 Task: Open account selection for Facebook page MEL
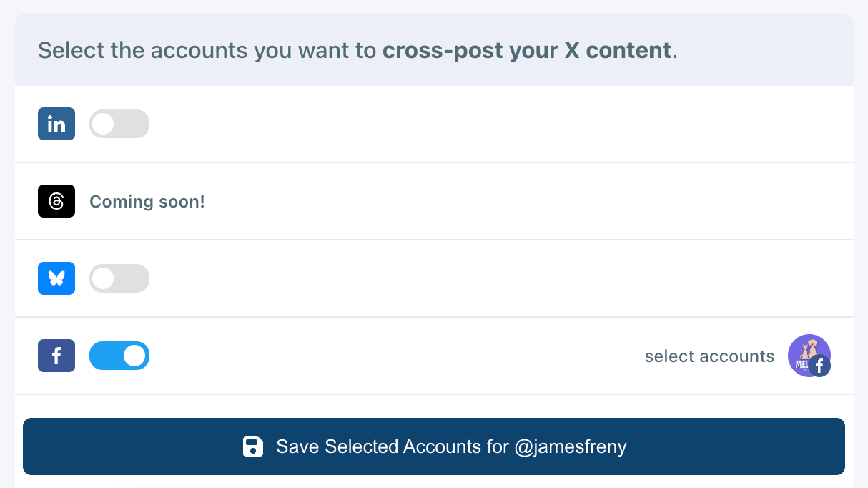(709, 356)
